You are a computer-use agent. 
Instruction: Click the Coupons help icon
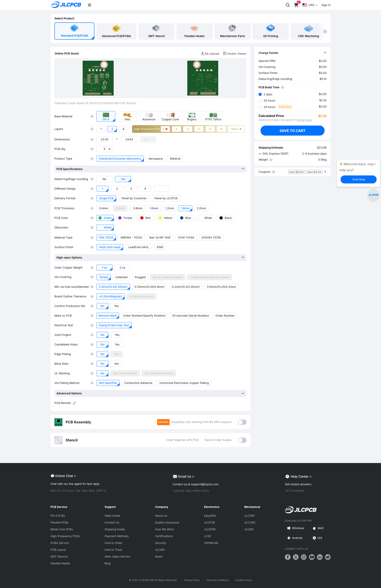point(274,172)
